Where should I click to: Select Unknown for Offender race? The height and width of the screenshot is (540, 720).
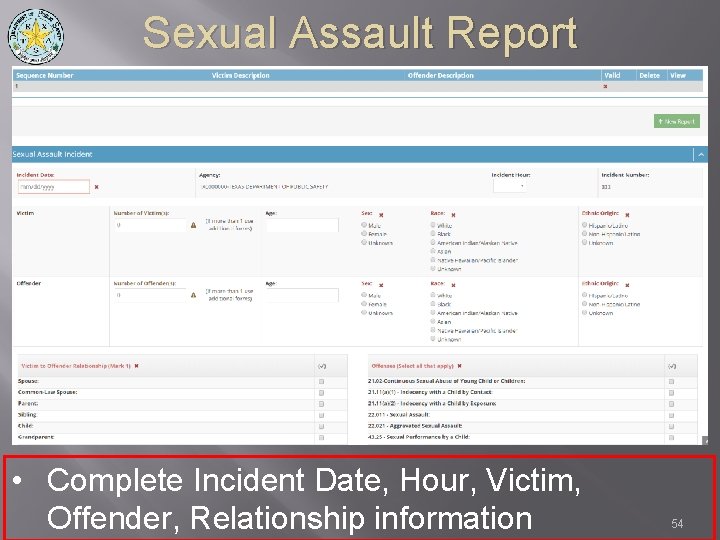tap(433, 339)
